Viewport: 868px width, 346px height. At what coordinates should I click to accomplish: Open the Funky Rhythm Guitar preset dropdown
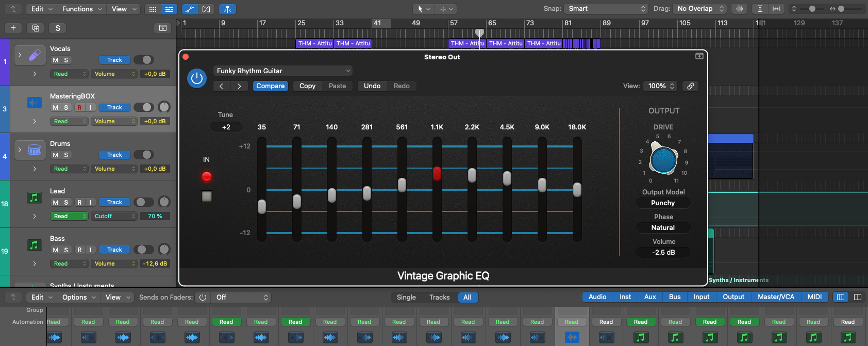[x=282, y=71]
